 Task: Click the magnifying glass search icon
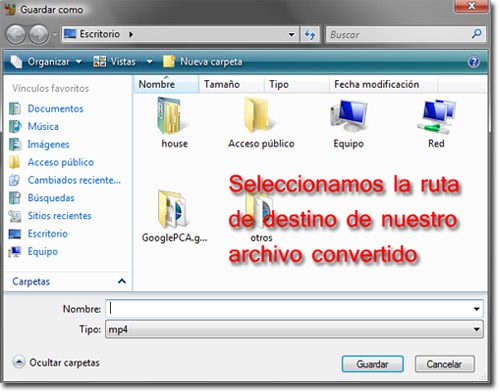[x=477, y=34]
